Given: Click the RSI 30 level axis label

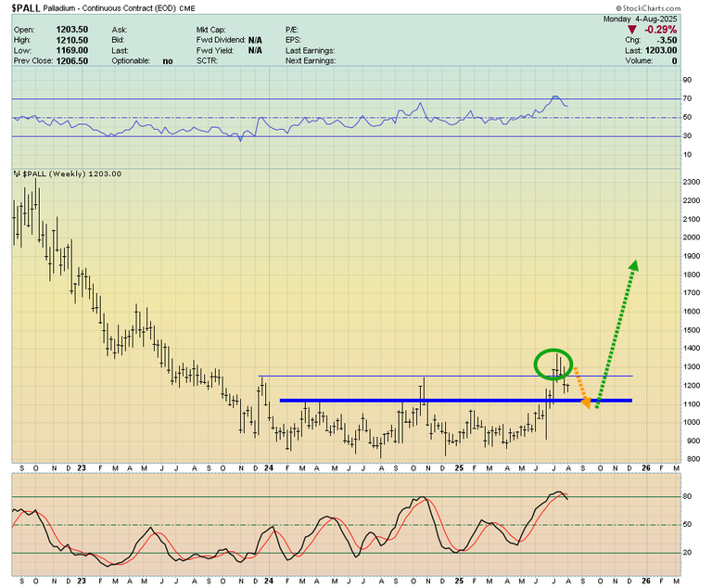Looking at the screenshot, I should [x=688, y=136].
